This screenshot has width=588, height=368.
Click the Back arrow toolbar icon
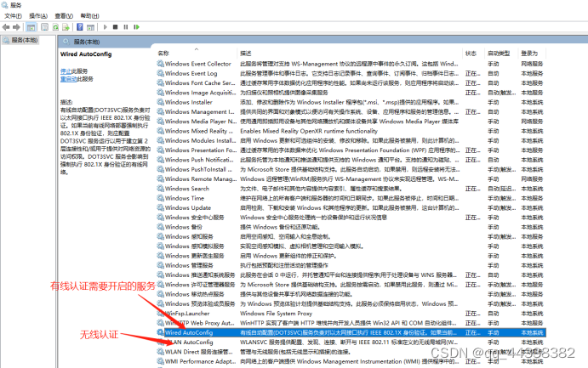click(x=6, y=27)
